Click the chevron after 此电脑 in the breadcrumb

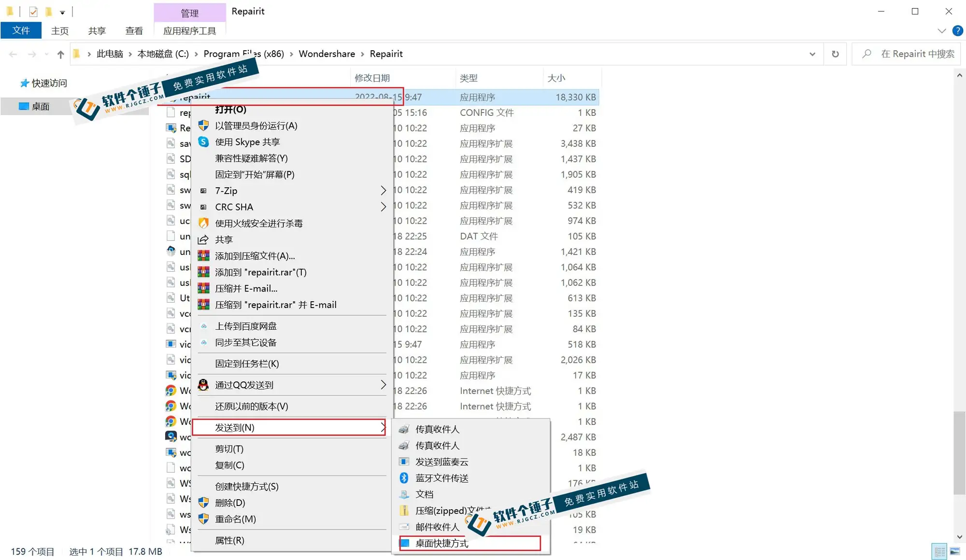tap(130, 54)
